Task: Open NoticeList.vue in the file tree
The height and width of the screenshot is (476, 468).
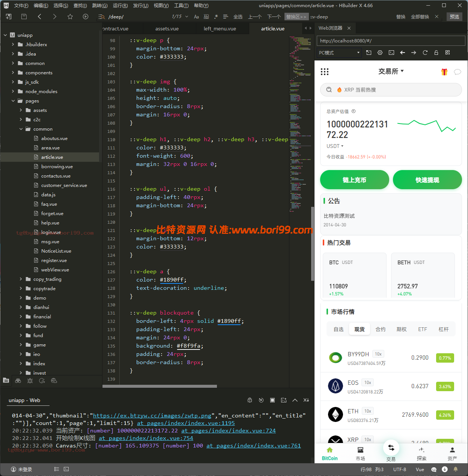Action: coord(56,251)
